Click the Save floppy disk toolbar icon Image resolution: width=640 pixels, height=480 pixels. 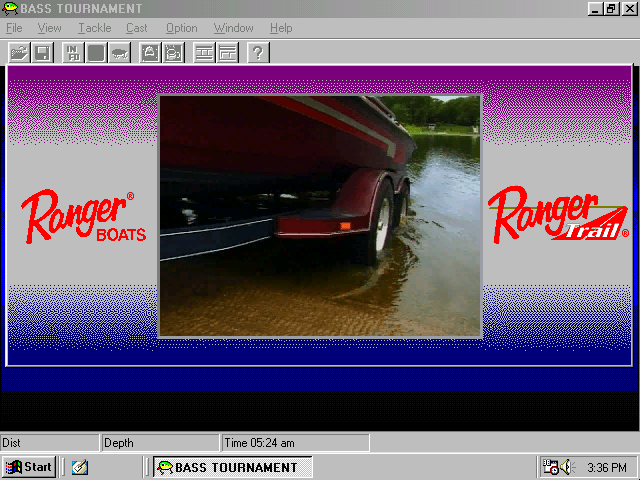(x=42, y=53)
